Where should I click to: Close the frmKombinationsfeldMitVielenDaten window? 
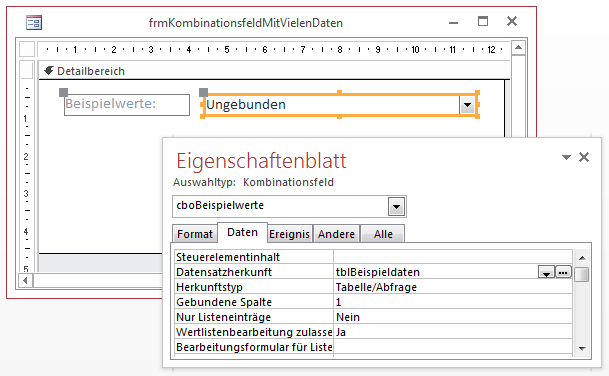(x=512, y=21)
